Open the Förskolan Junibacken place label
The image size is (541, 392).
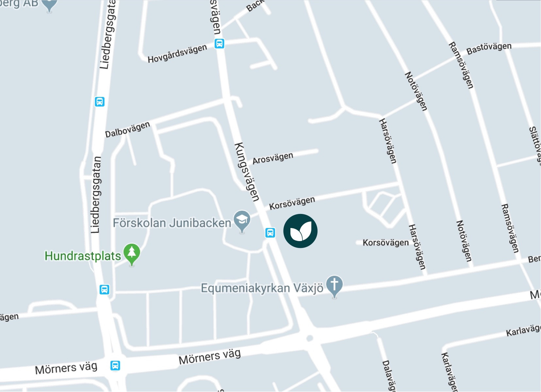click(172, 223)
